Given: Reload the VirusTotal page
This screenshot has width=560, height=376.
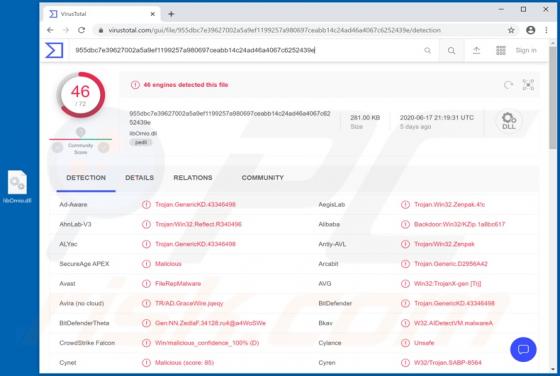Looking at the screenshot, I should [x=81, y=30].
